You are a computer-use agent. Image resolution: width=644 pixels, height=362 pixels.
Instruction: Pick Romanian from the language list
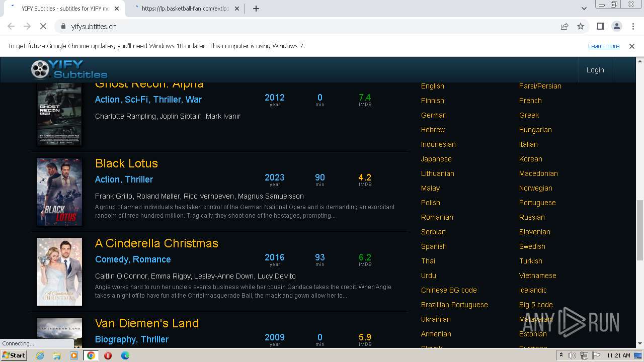[x=437, y=217]
